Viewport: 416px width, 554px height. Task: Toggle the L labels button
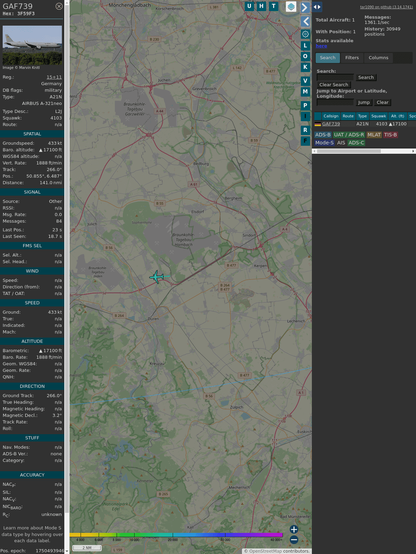click(305, 46)
